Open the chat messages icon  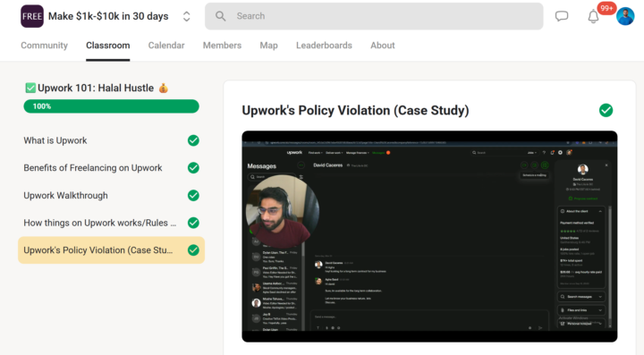point(562,16)
